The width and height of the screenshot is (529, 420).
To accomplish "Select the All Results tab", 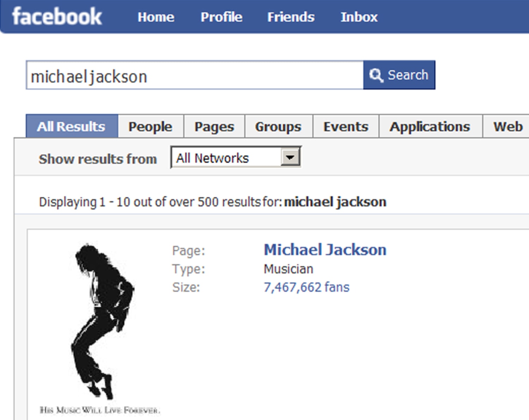I will coord(71,126).
